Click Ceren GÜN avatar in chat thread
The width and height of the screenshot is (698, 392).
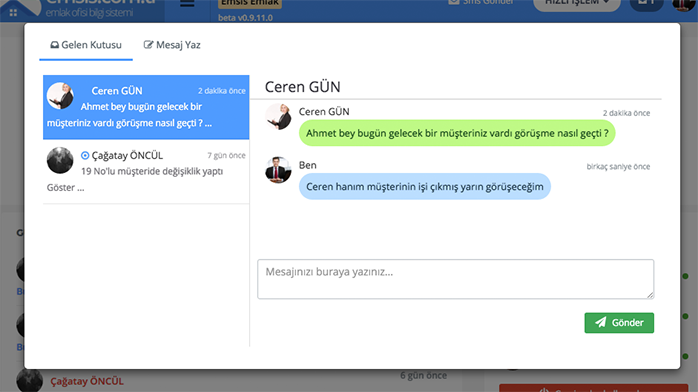(278, 117)
